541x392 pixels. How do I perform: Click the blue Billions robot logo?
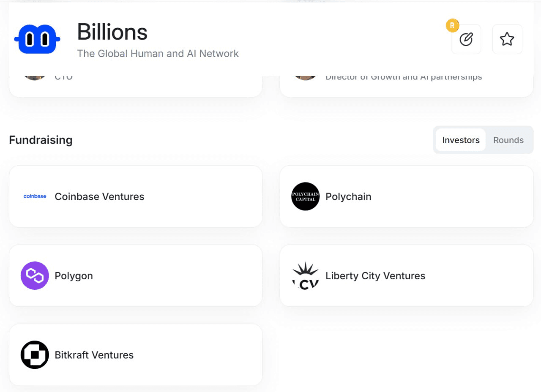(37, 39)
